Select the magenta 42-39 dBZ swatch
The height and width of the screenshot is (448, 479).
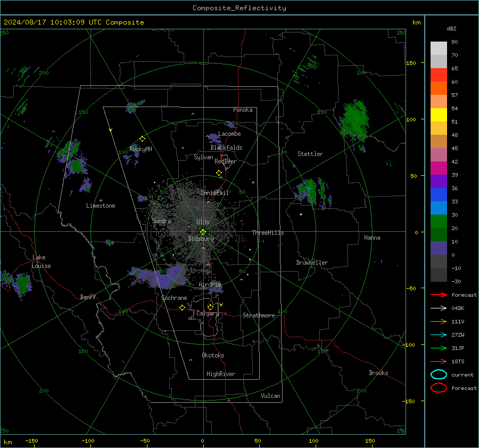[439, 168]
